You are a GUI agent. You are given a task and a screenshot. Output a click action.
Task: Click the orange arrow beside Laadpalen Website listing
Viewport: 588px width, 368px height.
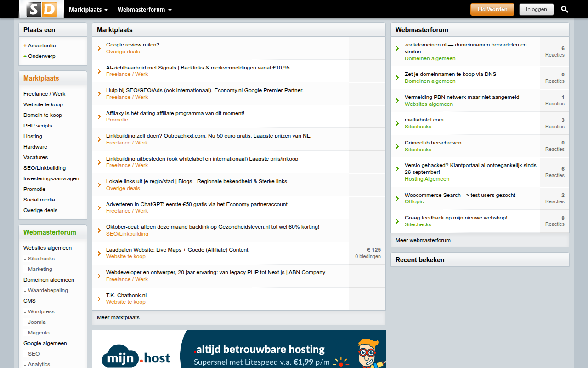point(99,253)
